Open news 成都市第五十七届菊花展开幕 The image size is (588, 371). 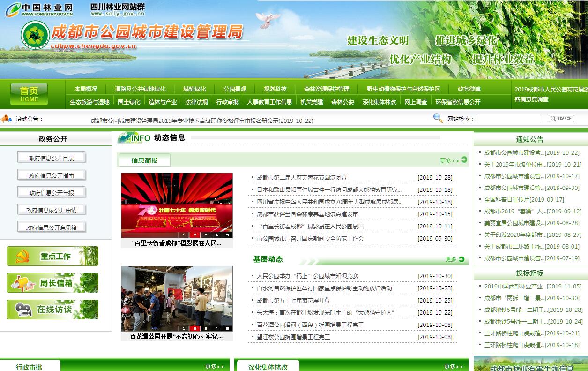tap(293, 301)
